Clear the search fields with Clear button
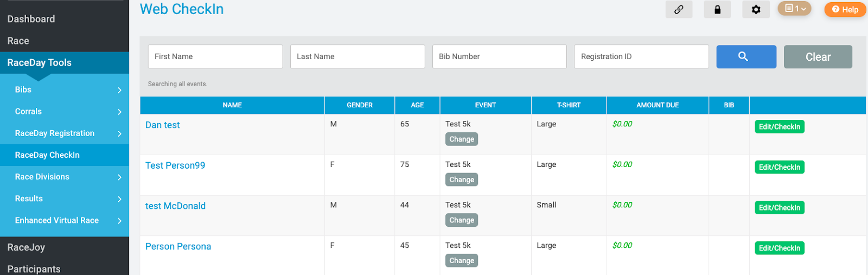Viewport: 868px width, 275px height. [818, 56]
